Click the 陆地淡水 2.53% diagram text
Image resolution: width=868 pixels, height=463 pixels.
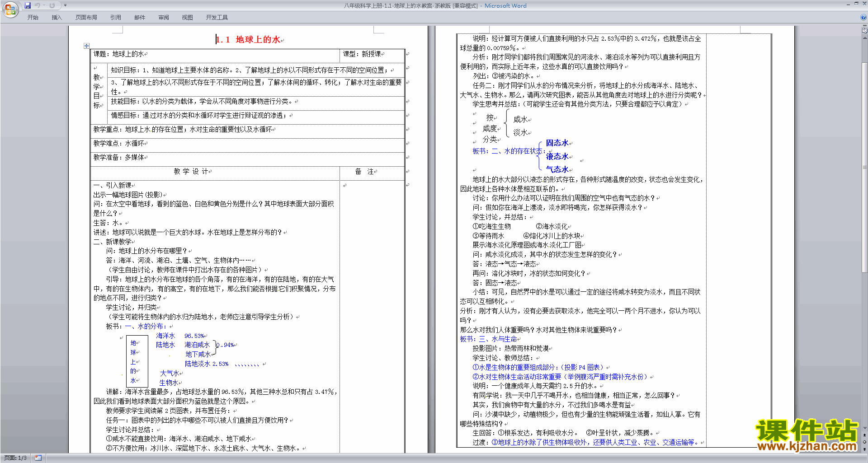[207, 364]
